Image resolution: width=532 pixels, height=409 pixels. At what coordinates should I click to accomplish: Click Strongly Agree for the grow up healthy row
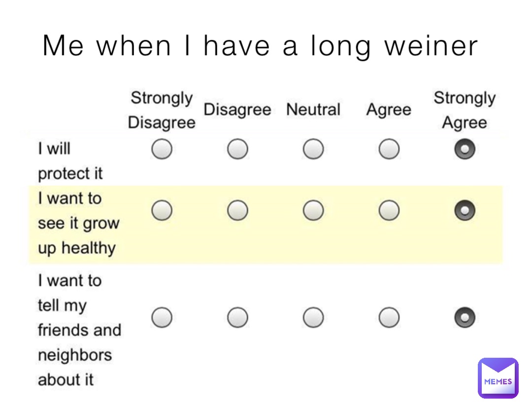pyautogui.click(x=464, y=210)
